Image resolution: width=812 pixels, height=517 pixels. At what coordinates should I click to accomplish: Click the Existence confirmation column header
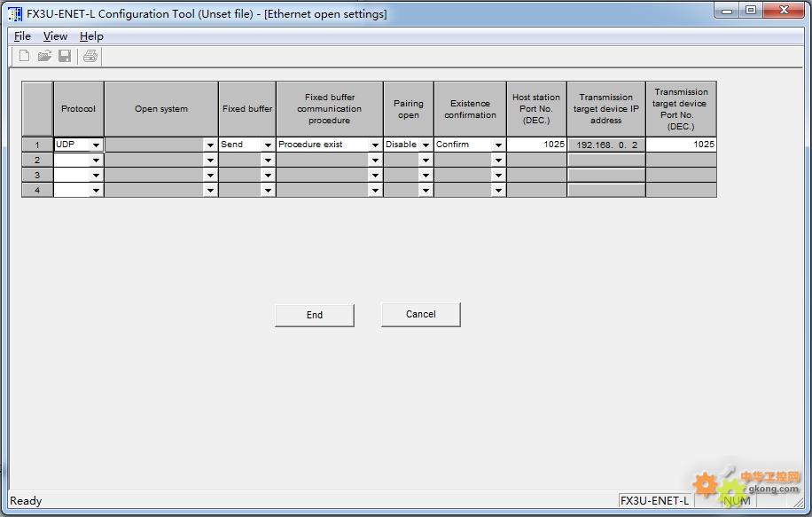[x=470, y=109]
